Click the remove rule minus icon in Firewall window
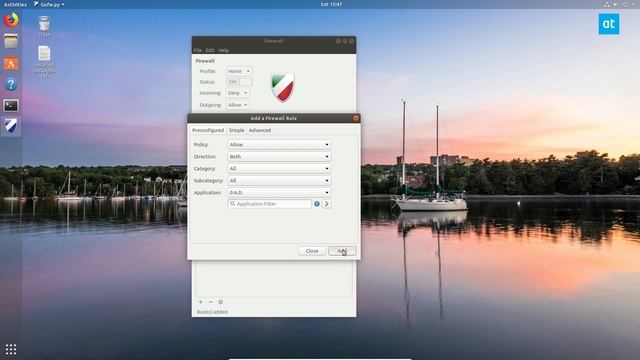Viewport: 640px width, 360px height. point(211,302)
